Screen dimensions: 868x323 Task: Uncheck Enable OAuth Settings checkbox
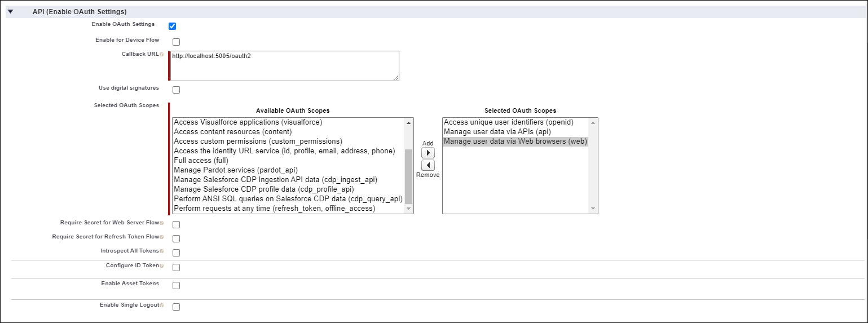(x=173, y=26)
